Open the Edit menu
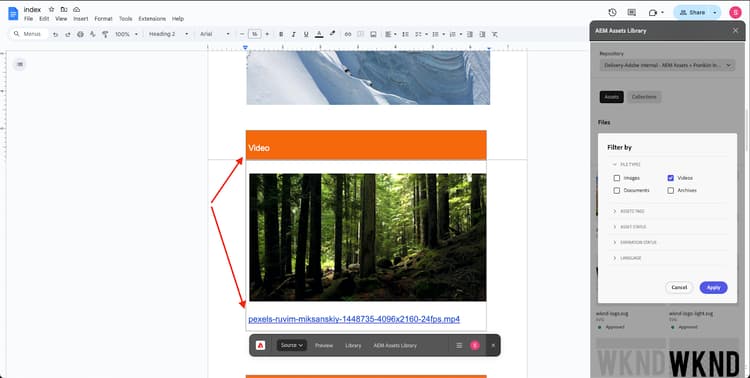This screenshot has height=378, width=750. point(44,19)
